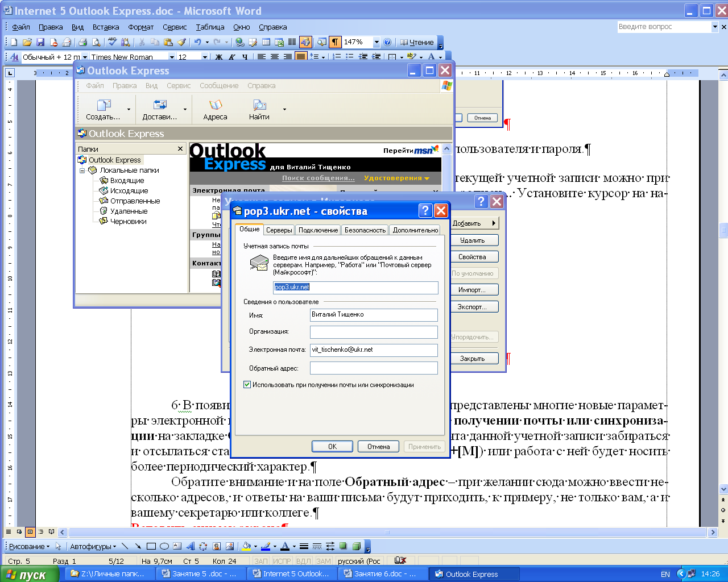Toggle the mail-receive synchronization checkbox
Viewport: 728px width, 582px height.
pos(247,385)
